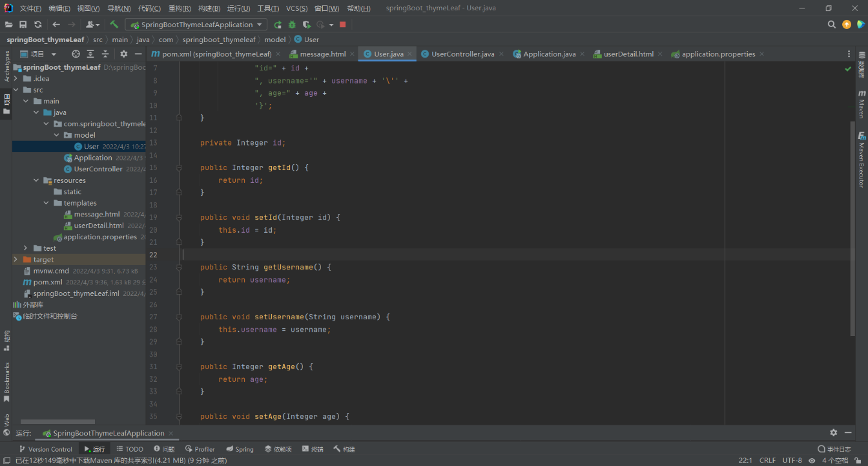Start debugging with the bug icon
The height and width of the screenshot is (466, 868).
292,25
